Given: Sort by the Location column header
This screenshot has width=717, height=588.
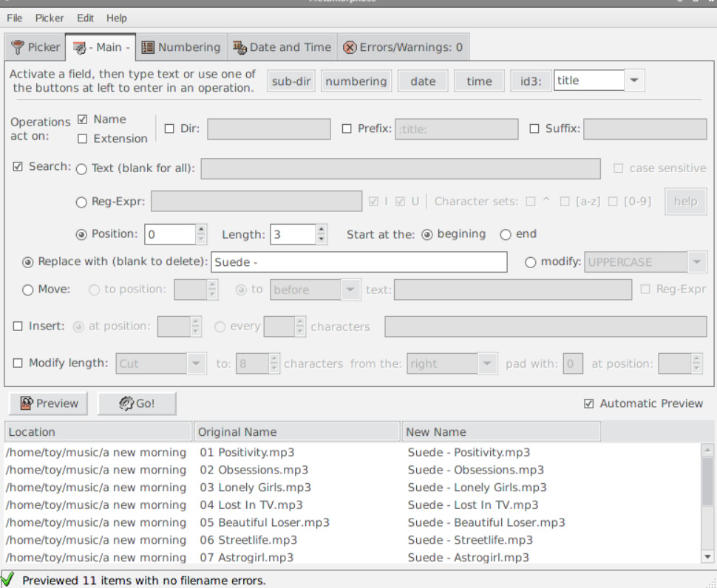Looking at the screenshot, I should [x=98, y=431].
